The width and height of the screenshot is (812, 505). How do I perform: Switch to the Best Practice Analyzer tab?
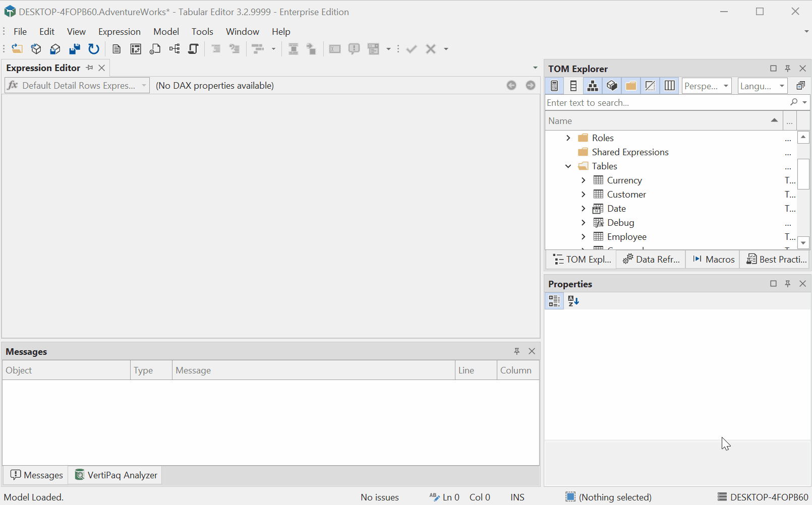click(x=776, y=260)
